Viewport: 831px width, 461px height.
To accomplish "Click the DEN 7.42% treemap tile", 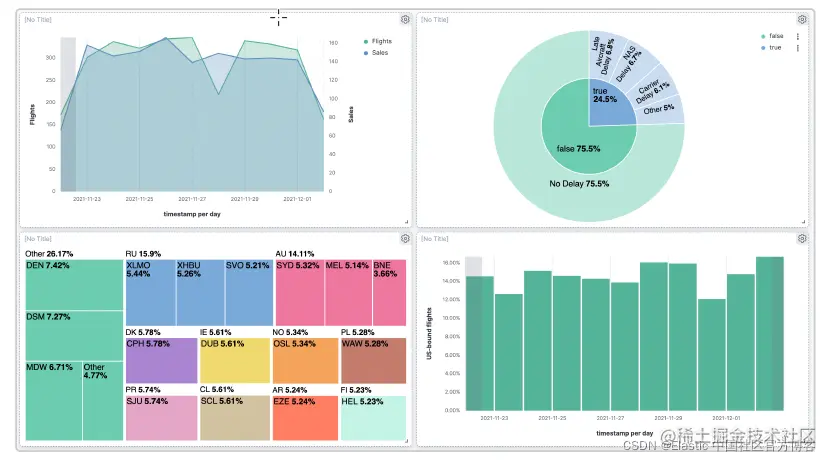I will point(74,285).
